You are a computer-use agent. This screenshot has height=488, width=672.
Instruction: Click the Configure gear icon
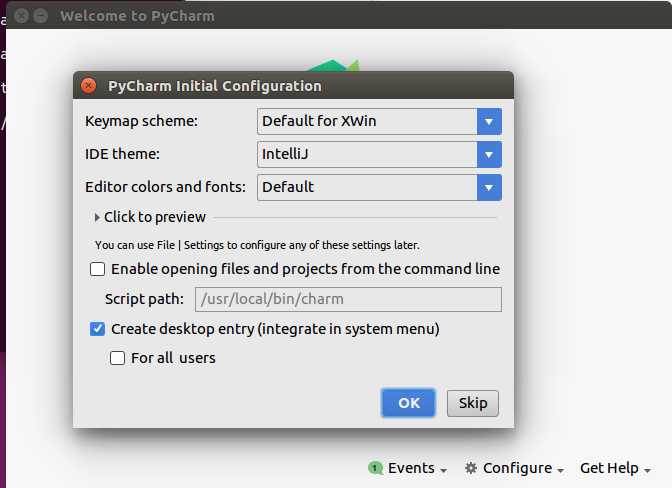[471, 468]
